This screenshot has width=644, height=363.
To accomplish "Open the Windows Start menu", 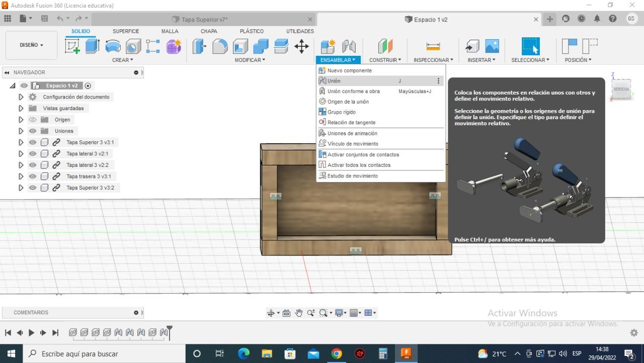I will point(11,354).
